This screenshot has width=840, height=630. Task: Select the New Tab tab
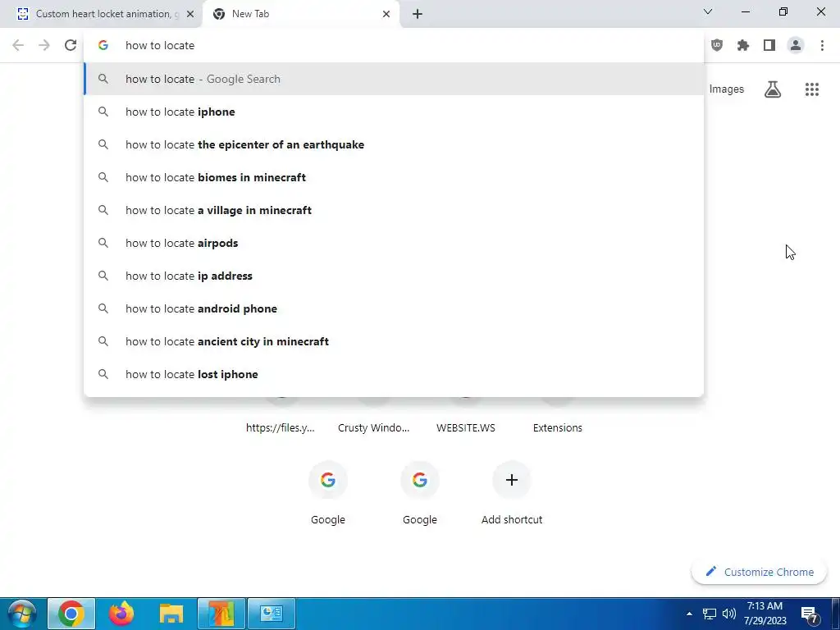tap(301, 14)
